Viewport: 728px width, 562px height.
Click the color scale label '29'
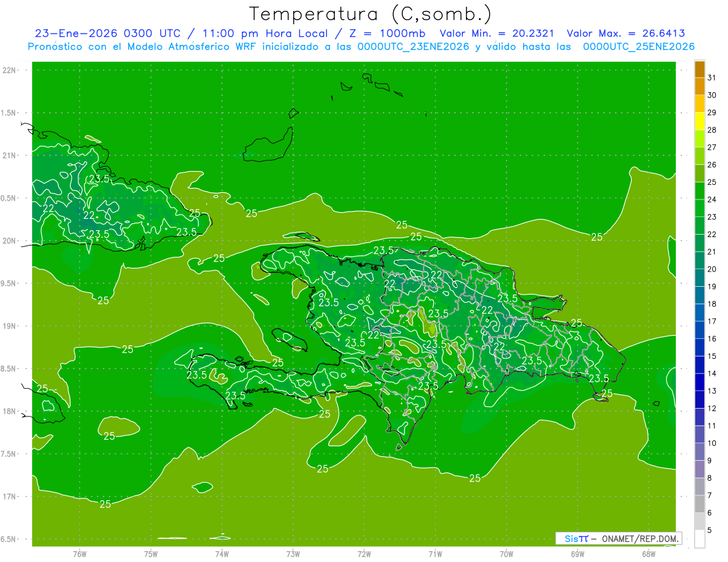[x=712, y=113]
